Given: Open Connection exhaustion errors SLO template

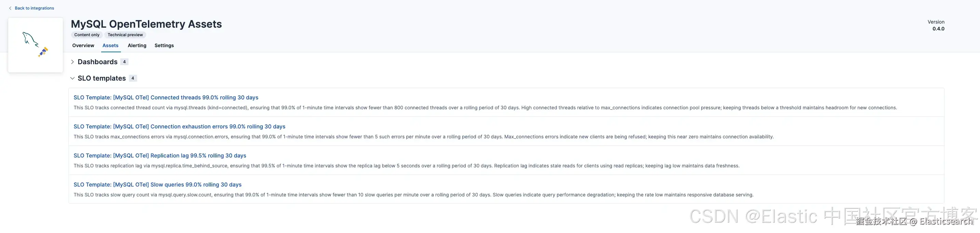Looking at the screenshot, I should point(179,126).
